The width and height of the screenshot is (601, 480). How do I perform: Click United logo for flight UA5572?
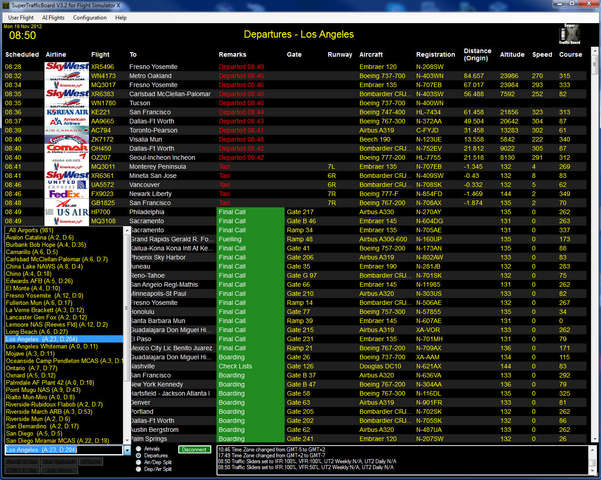(x=67, y=184)
